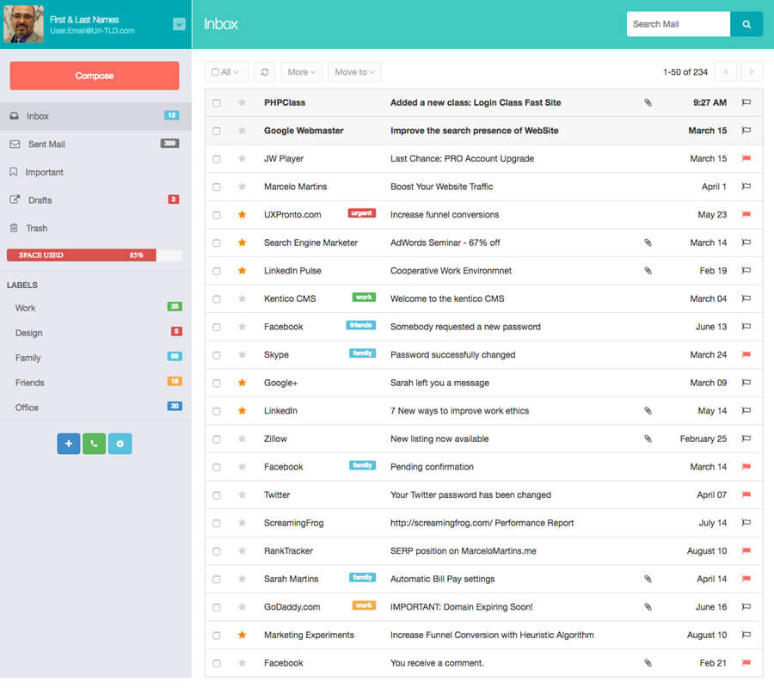774x700 pixels.
Task: Select the ScreamingFrog email checkbox
Action: [216, 523]
